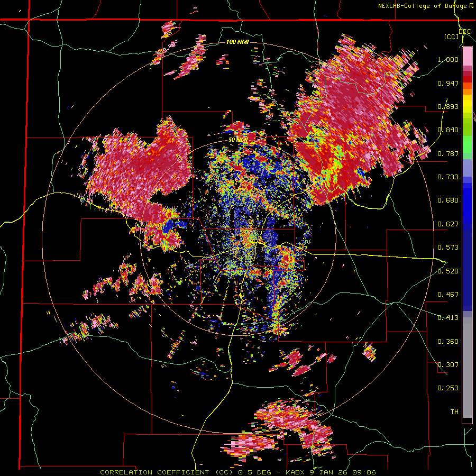Pick the light pink top color bar segment

point(467,57)
